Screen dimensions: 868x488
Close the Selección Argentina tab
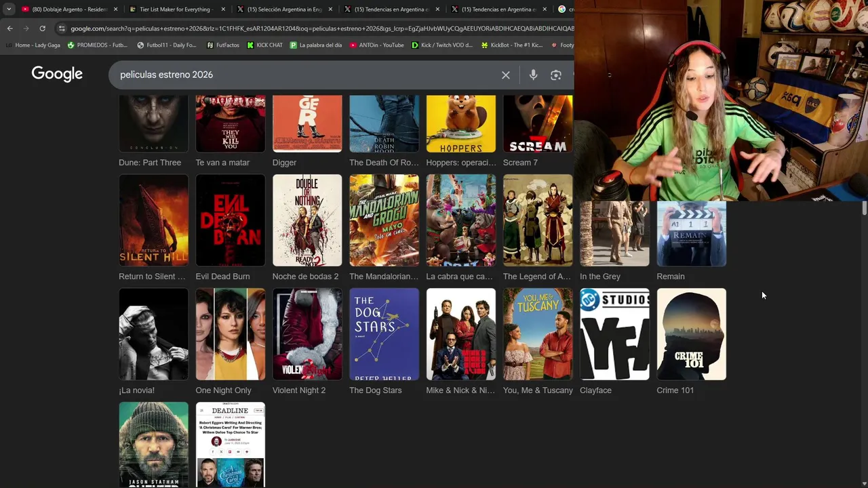pyautogui.click(x=330, y=9)
